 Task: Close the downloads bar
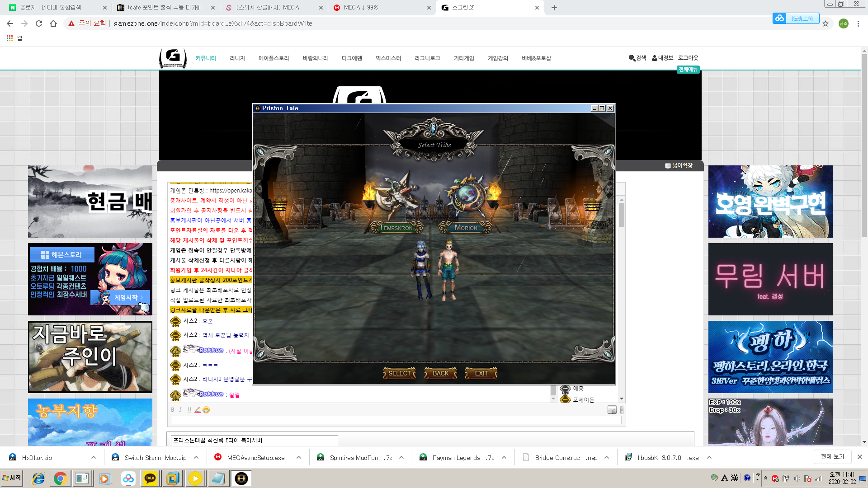click(x=860, y=457)
